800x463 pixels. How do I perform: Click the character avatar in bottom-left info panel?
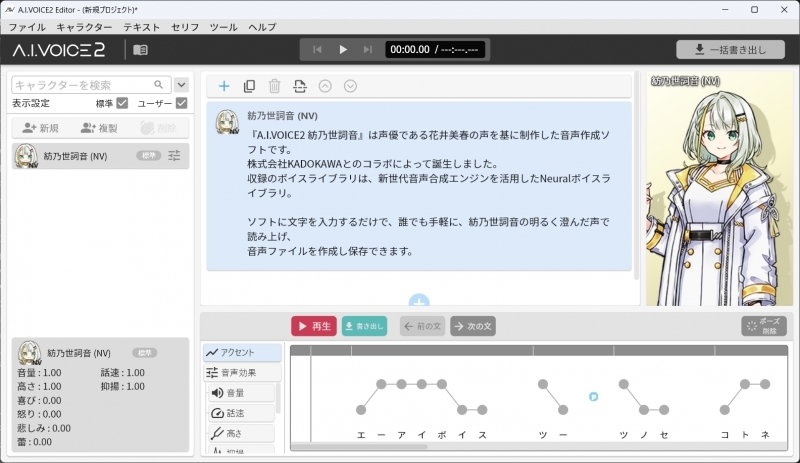pos(30,353)
